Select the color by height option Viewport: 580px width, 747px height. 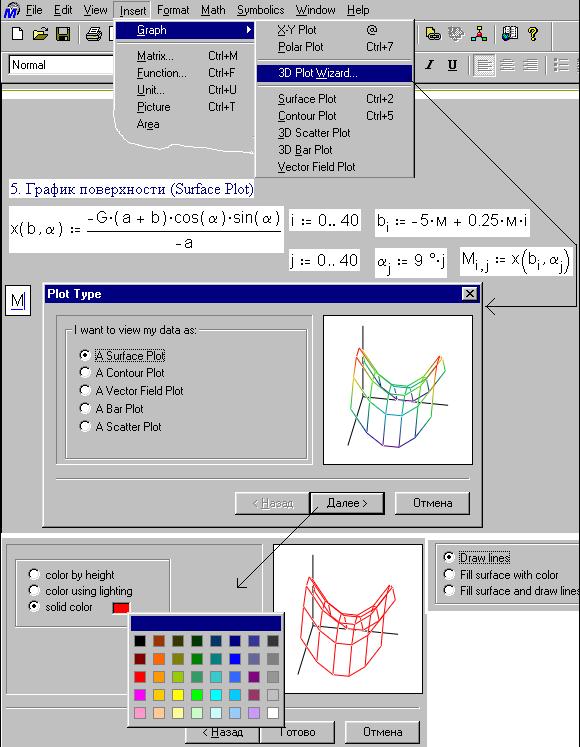coord(71,575)
